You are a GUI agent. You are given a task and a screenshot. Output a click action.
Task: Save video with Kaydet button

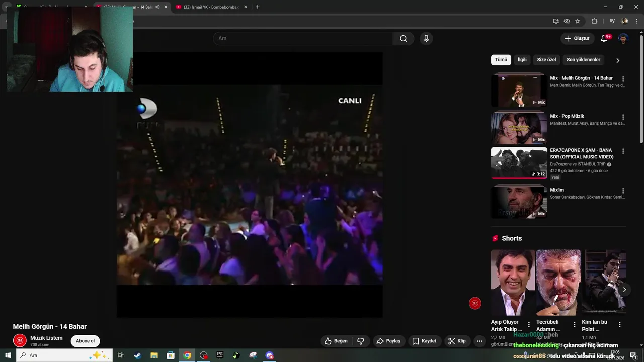point(424,341)
